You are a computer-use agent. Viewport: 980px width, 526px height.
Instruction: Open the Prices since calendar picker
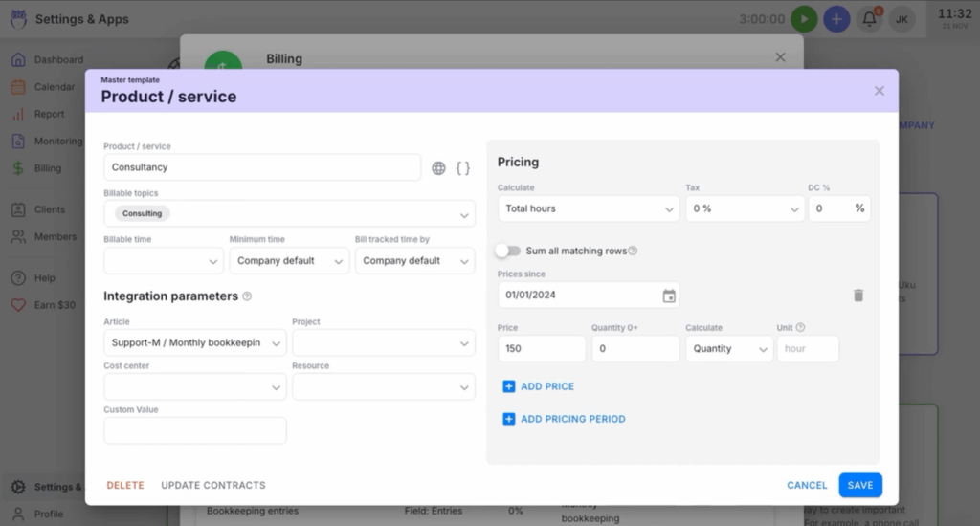pos(669,296)
